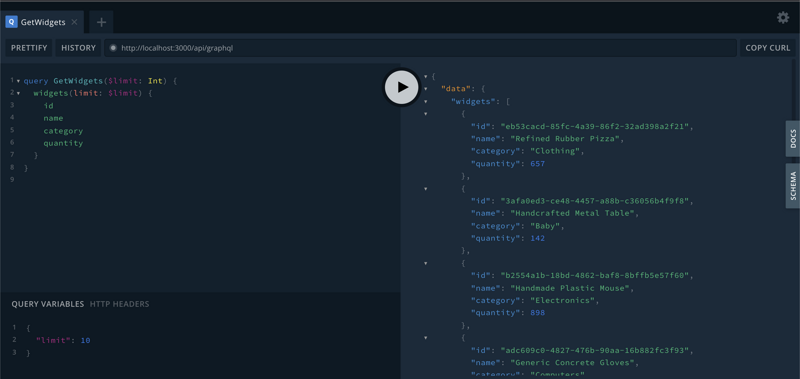Click the quantity value 657
This screenshot has width=800, height=379.
[538, 164]
